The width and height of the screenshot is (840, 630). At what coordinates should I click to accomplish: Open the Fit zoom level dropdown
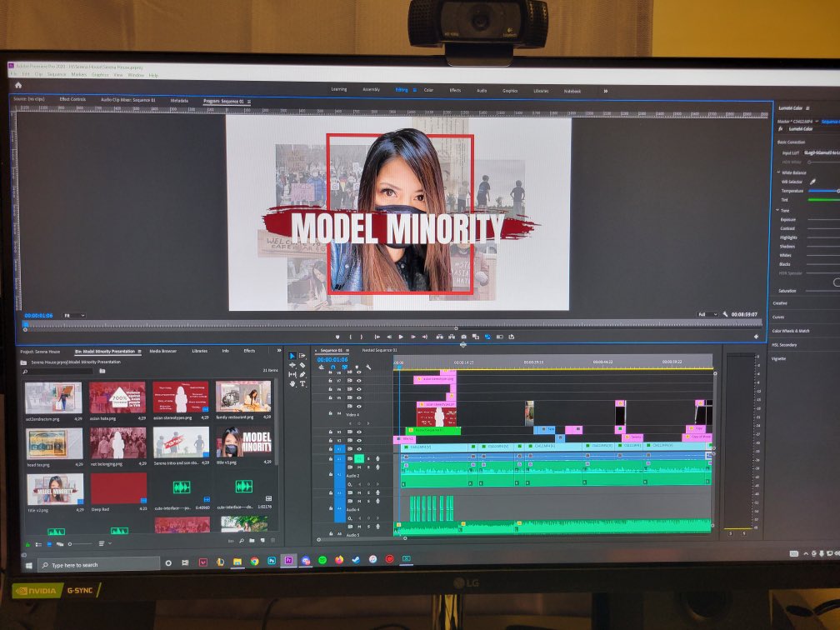pos(74,316)
